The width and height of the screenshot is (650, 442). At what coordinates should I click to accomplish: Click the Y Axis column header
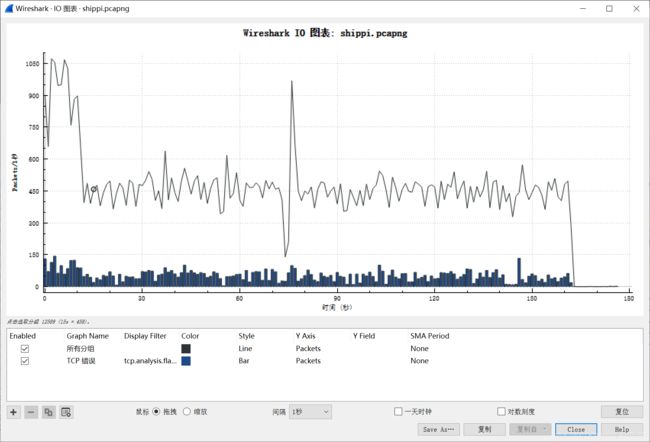(x=306, y=336)
